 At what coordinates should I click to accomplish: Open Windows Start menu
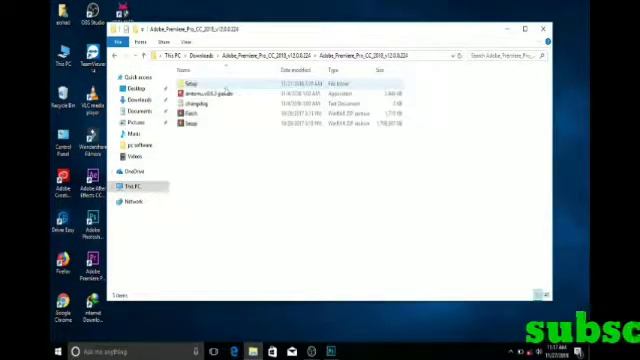pyautogui.click(x=58, y=351)
